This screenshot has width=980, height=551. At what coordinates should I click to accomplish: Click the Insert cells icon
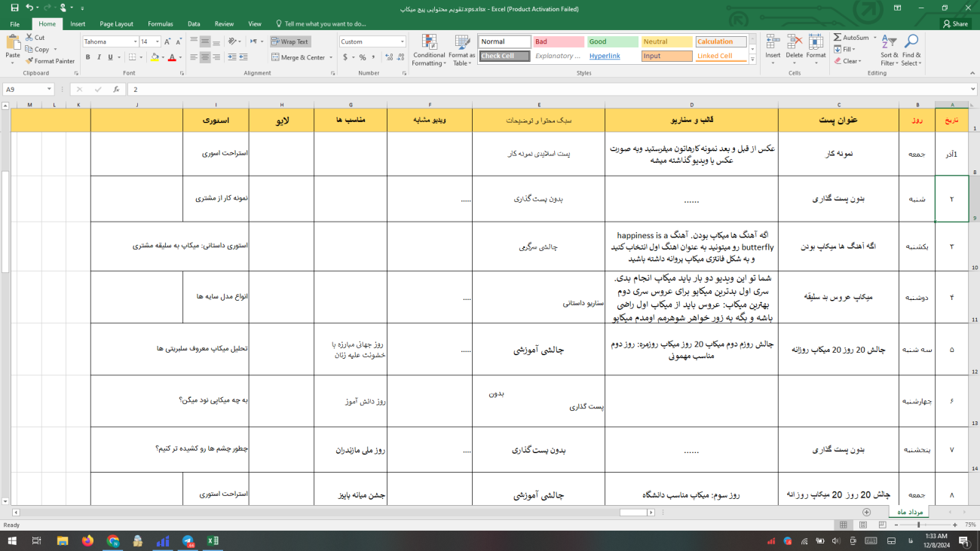(773, 41)
